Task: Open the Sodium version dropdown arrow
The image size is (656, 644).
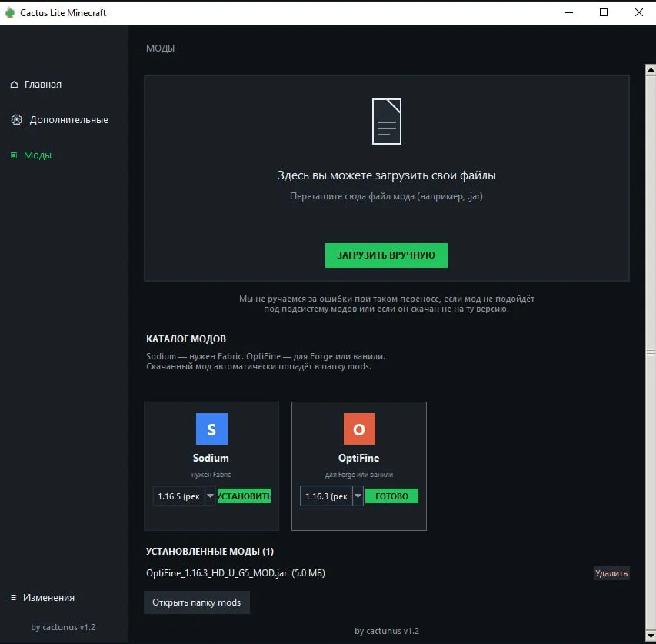Action: [x=210, y=496]
